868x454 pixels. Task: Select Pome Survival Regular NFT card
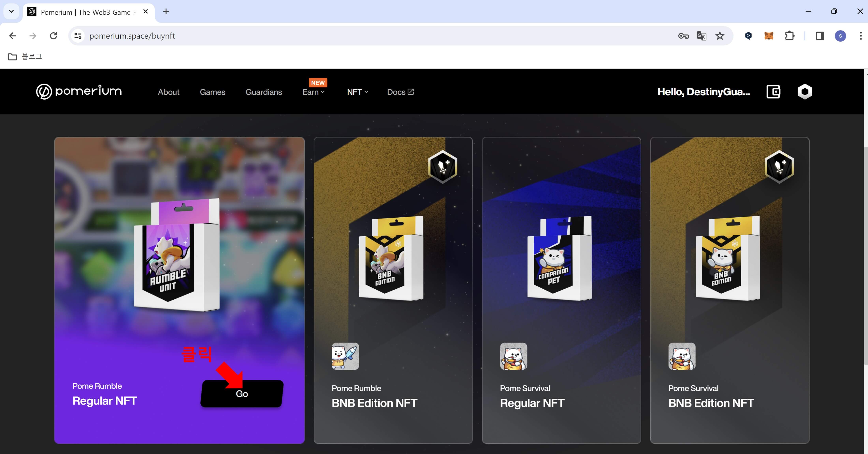coord(561,290)
